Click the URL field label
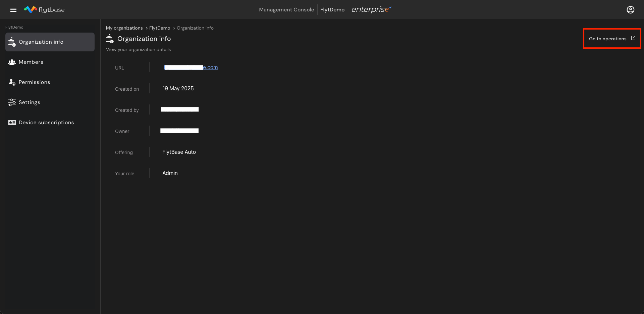 119,68
